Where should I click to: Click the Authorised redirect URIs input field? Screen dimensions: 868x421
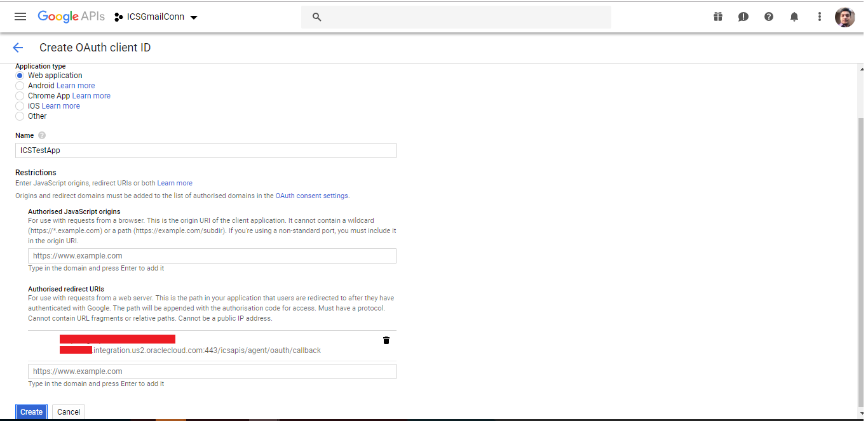[x=212, y=371]
